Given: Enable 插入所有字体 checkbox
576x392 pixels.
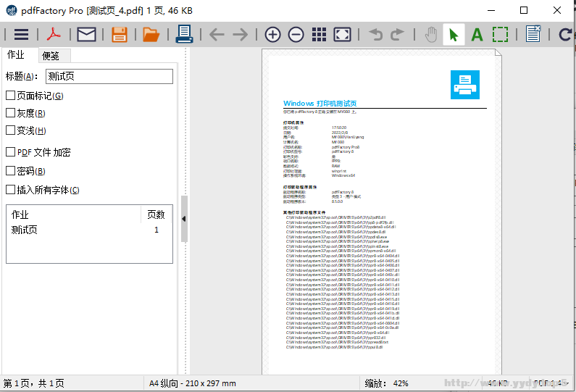Looking at the screenshot, I should point(11,190).
